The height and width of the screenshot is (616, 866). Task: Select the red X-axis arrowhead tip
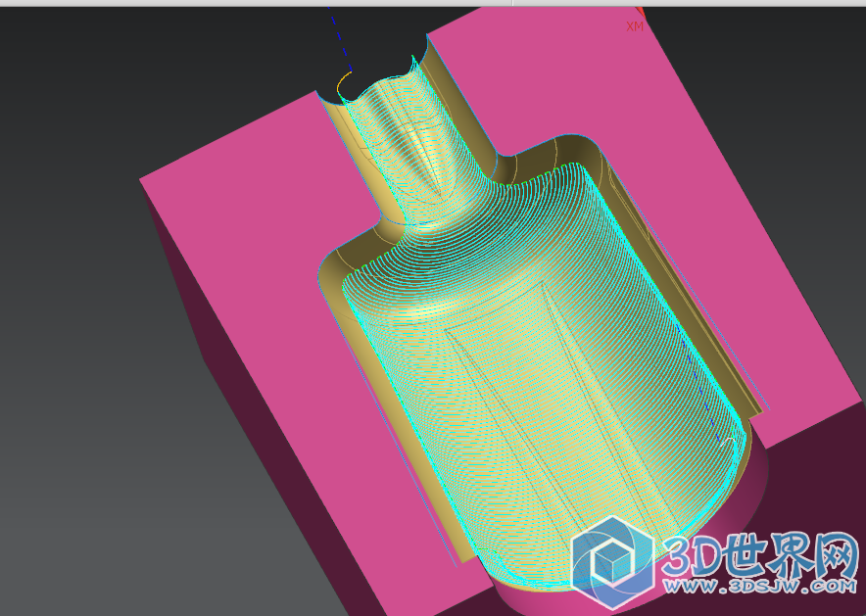pyautogui.click(x=640, y=12)
